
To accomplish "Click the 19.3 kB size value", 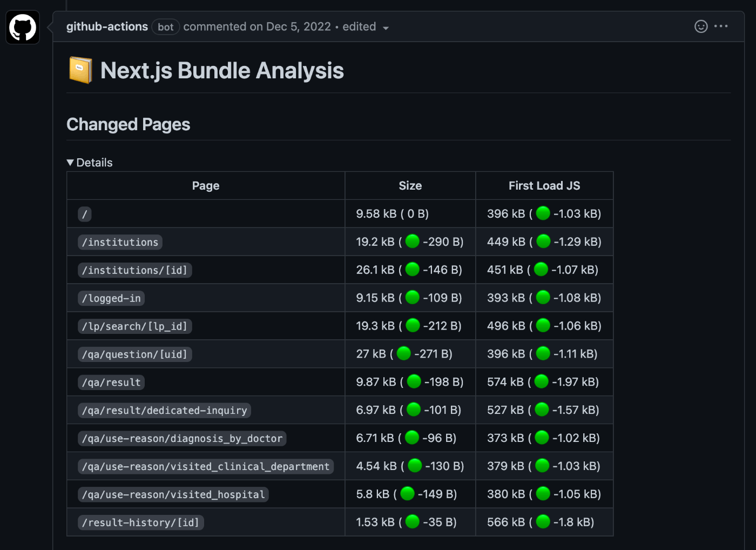I will pos(375,326).
